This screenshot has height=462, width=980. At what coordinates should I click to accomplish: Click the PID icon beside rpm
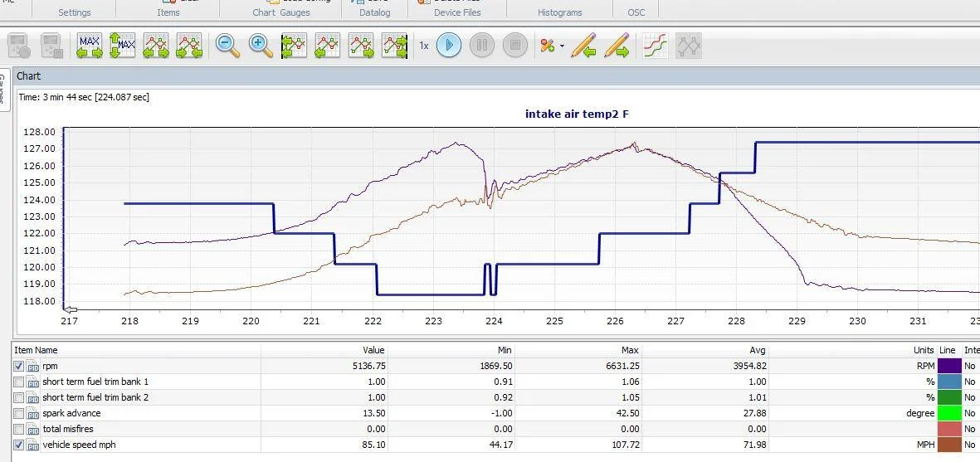(x=33, y=366)
